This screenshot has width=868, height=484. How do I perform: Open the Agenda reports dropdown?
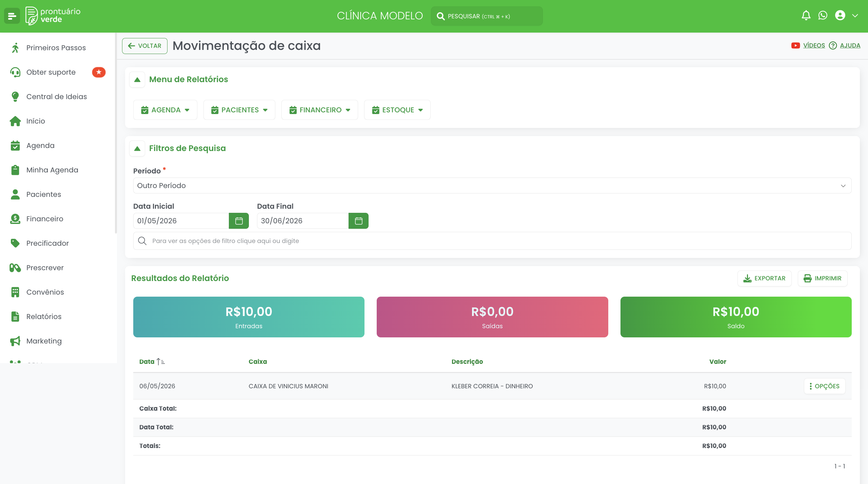point(165,110)
